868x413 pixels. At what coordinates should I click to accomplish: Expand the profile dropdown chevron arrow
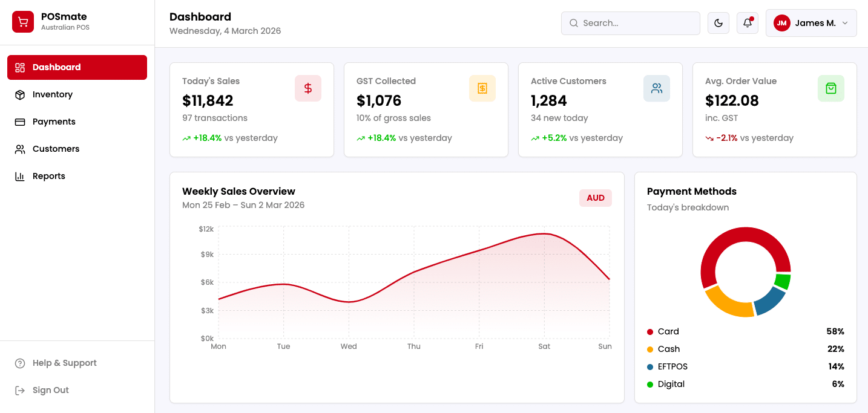pos(845,23)
